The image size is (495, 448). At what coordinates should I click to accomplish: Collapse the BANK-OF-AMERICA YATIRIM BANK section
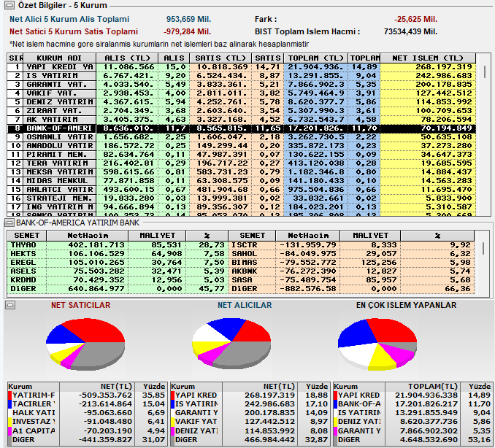click(x=9, y=223)
